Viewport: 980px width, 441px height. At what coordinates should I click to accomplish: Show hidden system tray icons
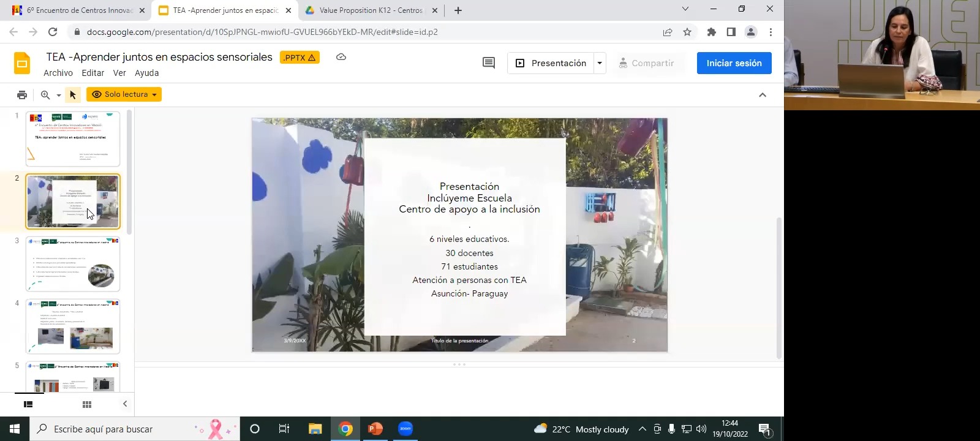643,429
